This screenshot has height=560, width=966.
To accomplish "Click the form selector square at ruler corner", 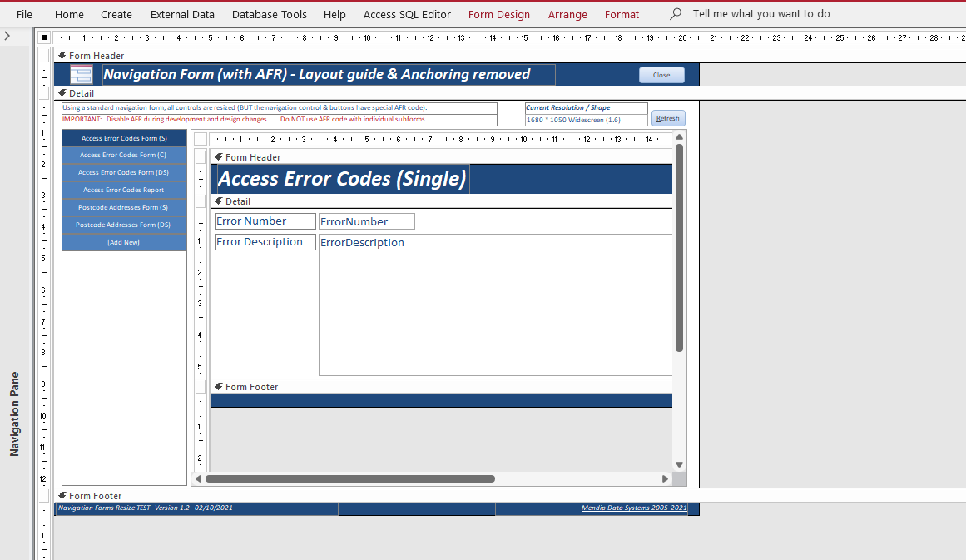I will (44, 37).
